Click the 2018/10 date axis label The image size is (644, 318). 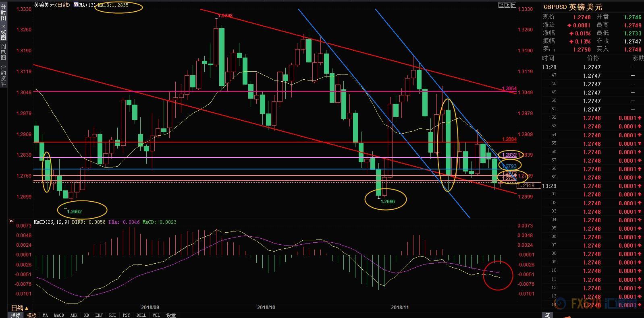[266, 307]
